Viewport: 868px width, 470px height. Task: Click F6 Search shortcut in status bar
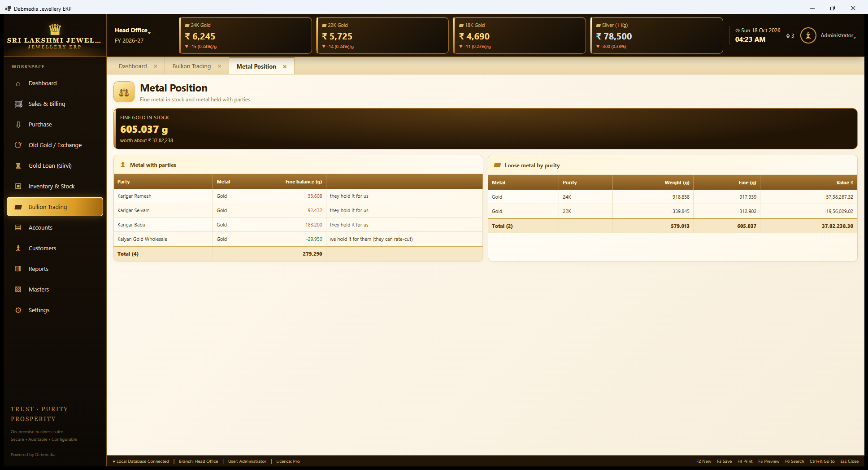click(x=794, y=461)
